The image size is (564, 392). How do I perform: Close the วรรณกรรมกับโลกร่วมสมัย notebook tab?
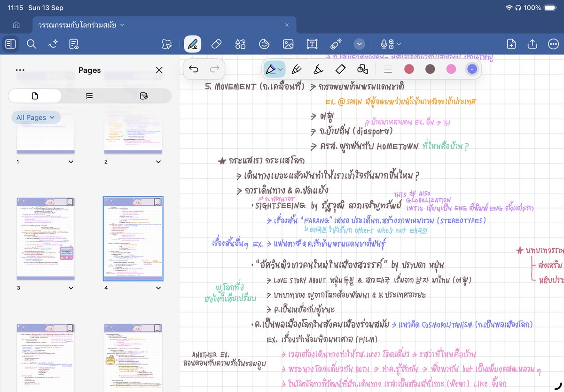coord(287,24)
